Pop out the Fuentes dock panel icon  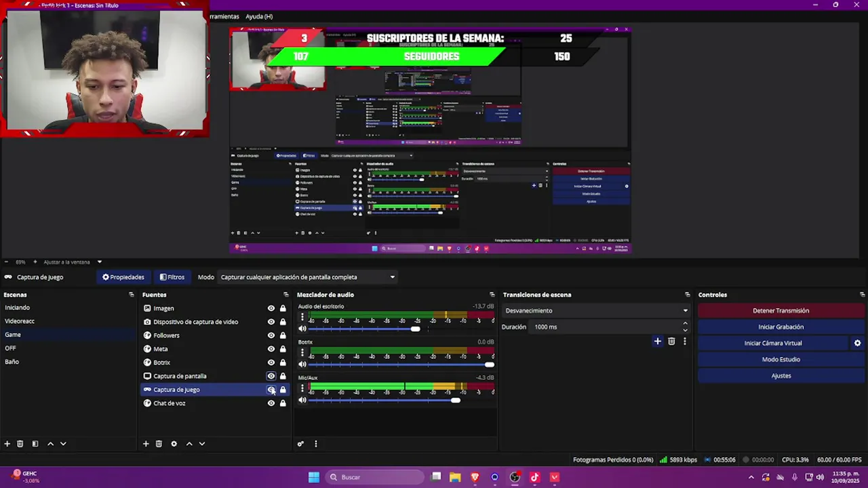point(286,295)
